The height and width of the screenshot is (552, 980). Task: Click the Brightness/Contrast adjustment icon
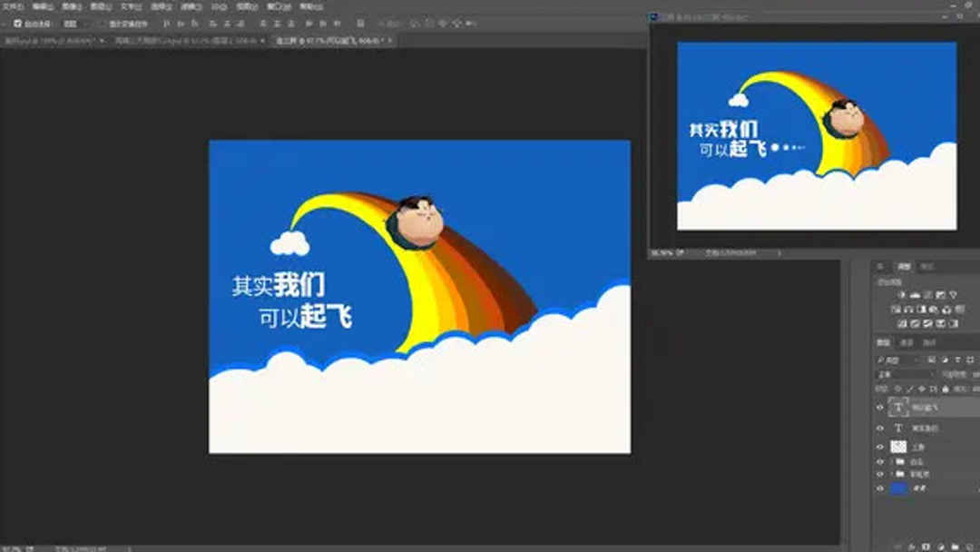(904, 295)
